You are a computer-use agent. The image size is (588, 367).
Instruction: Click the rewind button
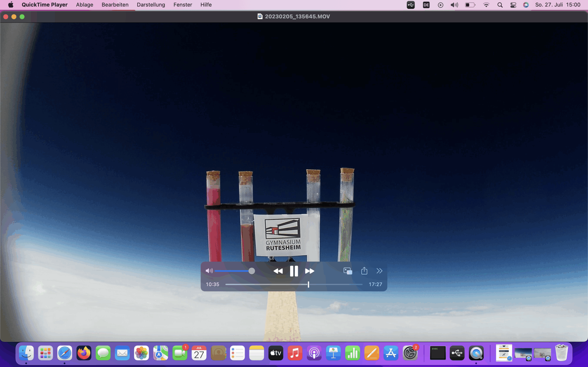[x=278, y=271]
